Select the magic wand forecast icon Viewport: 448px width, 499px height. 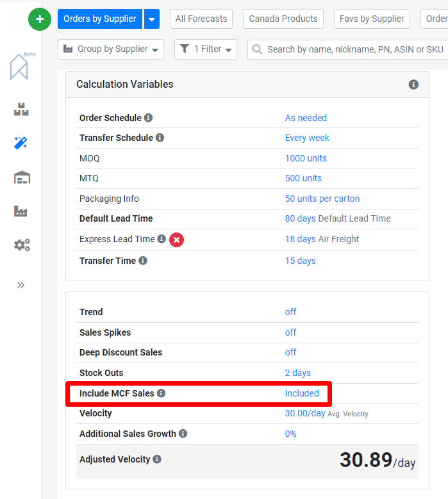click(x=21, y=143)
